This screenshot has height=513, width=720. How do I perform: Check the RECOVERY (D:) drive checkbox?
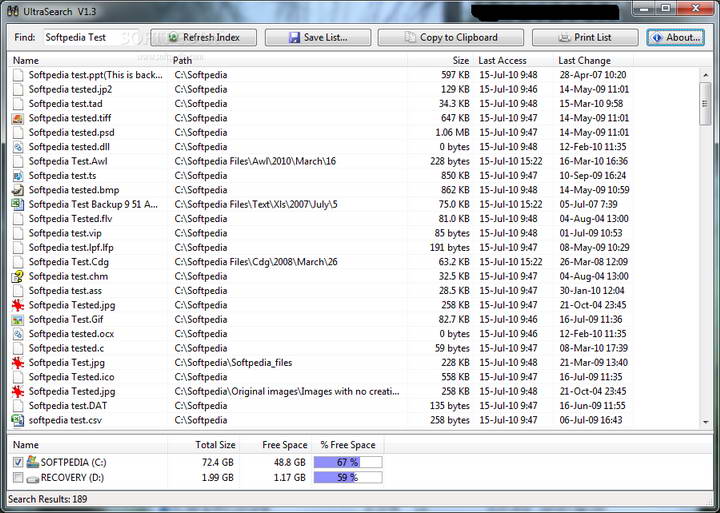[x=18, y=478]
